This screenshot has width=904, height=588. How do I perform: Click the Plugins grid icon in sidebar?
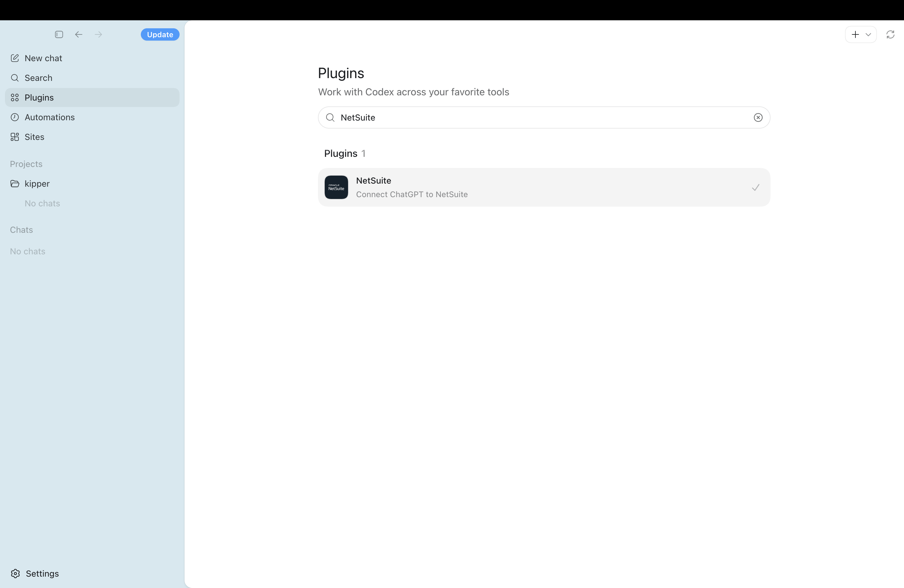pyautogui.click(x=15, y=97)
